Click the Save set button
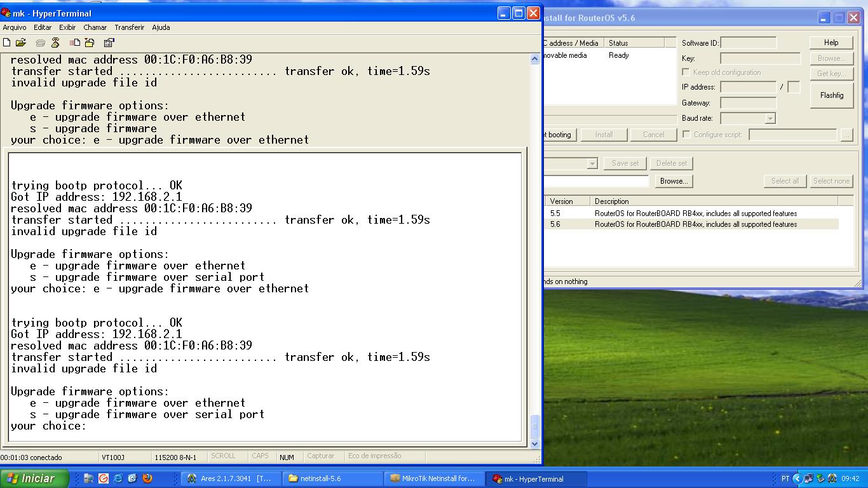The height and width of the screenshot is (488, 868). coord(625,163)
